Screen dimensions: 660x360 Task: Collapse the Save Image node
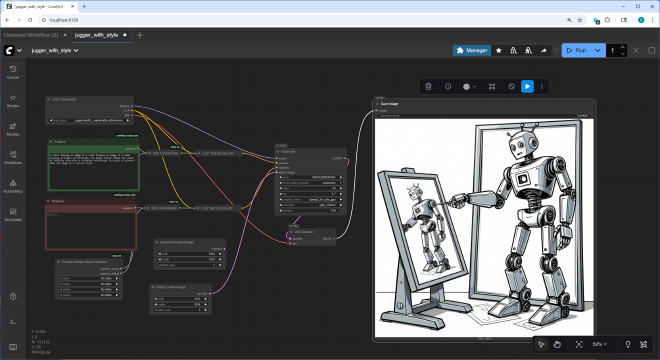(x=378, y=104)
